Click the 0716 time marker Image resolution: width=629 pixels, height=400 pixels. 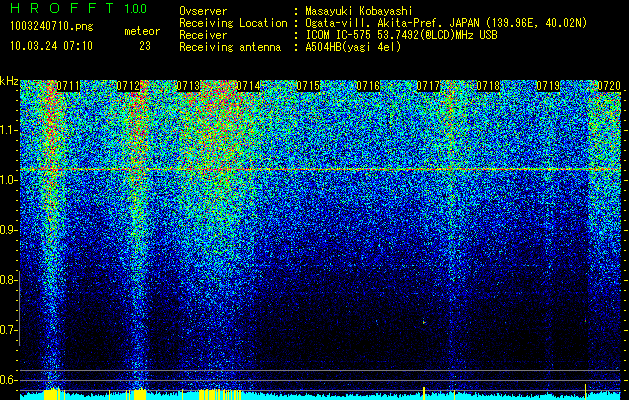pos(368,86)
